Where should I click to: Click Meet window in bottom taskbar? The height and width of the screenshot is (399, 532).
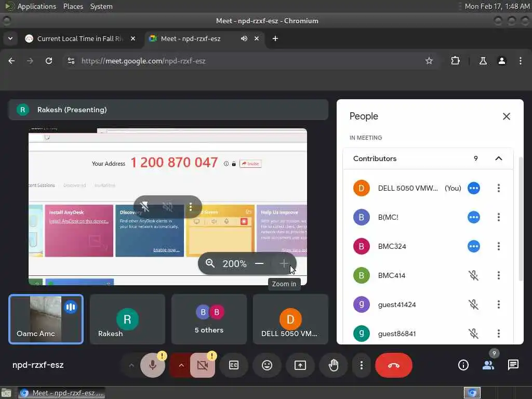pyautogui.click(x=62, y=393)
